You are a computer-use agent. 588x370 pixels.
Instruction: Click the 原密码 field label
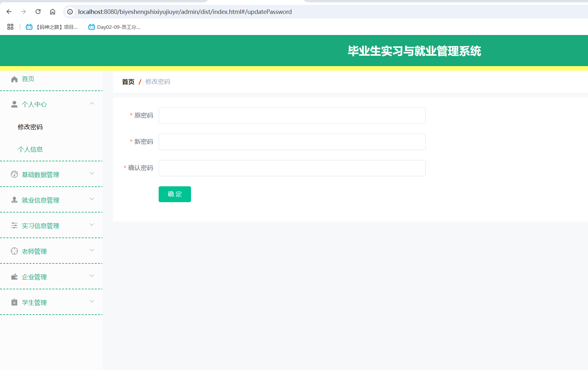point(144,115)
